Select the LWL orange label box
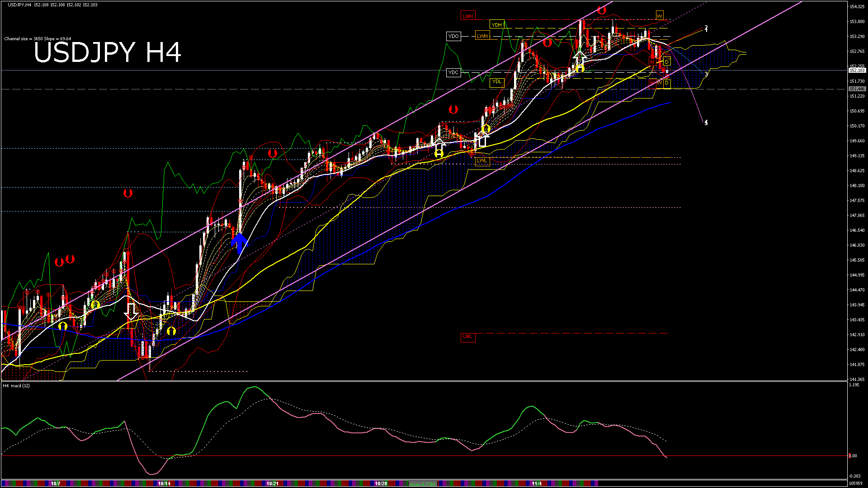868x488 pixels. [482, 161]
